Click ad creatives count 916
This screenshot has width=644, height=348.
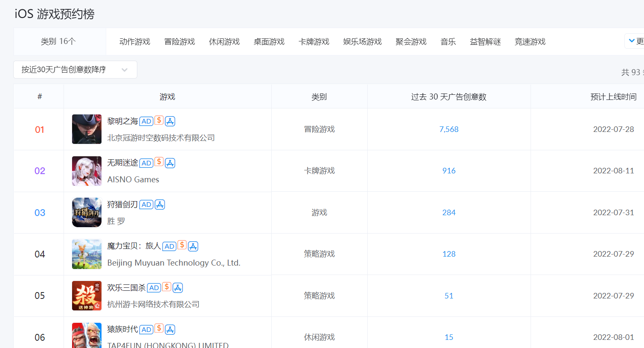(449, 171)
